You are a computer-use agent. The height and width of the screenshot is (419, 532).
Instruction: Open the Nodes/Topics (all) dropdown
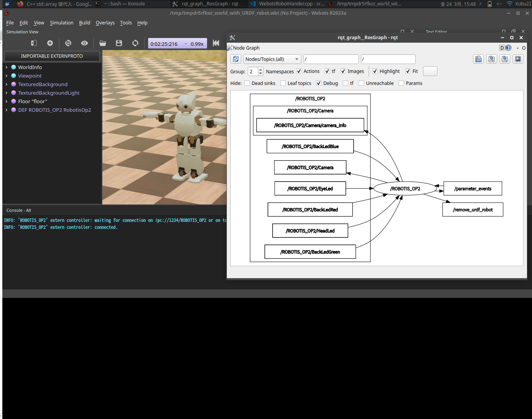coord(271,59)
